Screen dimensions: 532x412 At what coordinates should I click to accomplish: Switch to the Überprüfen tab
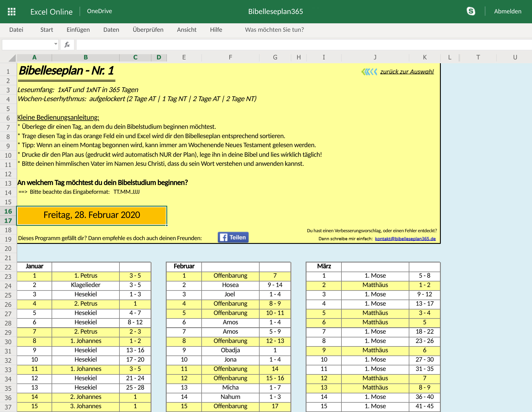point(148,30)
